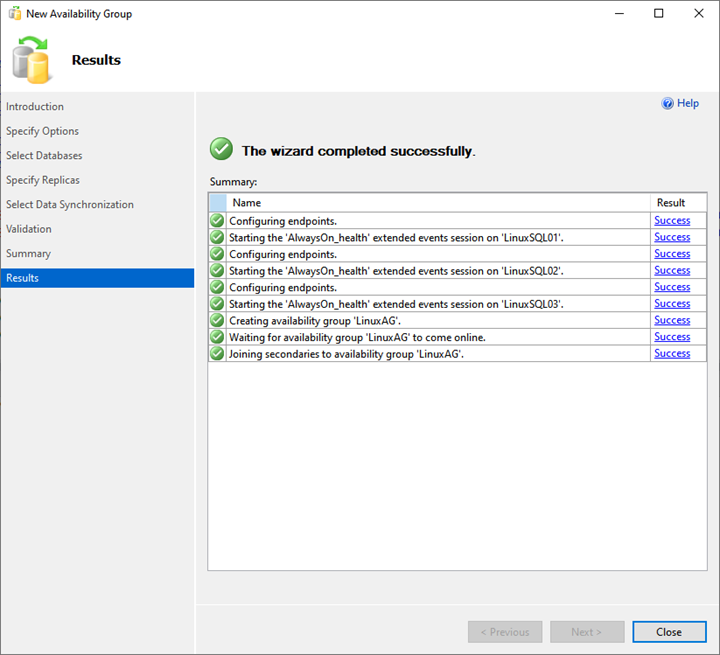Select row Creating availability group 'LinuxAG'
The image size is (720, 655).
(x=457, y=320)
